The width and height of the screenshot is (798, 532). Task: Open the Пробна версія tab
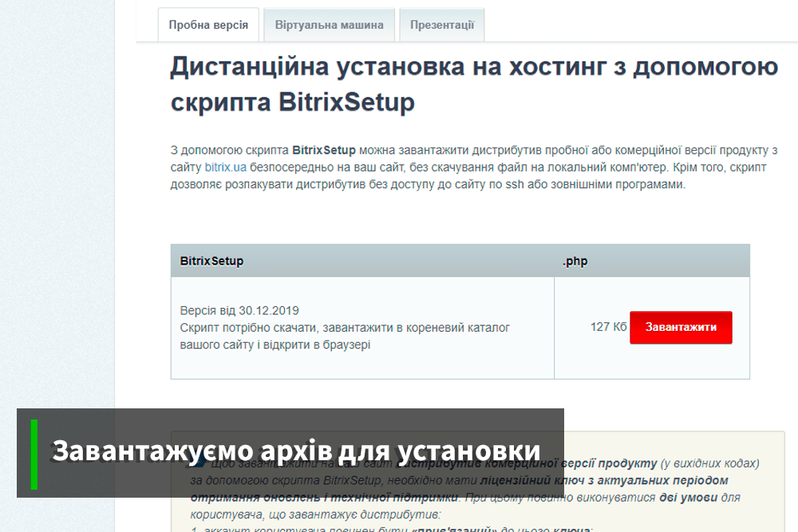click(x=208, y=25)
